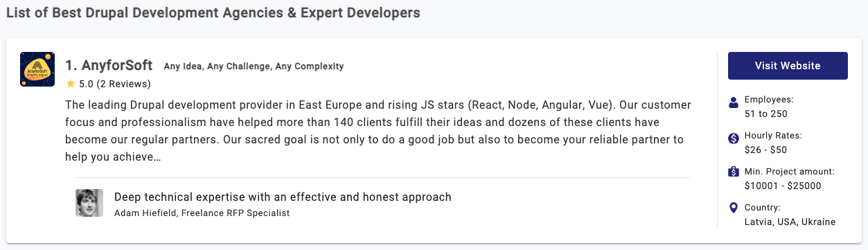Open the AnyforSoft company logo
The width and height of the screenshot is (868, 250).
click(x=37, y=69)
